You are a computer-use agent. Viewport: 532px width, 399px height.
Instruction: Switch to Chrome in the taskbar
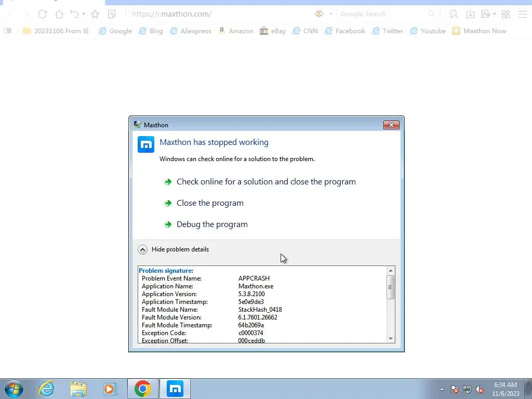[142, 389]
